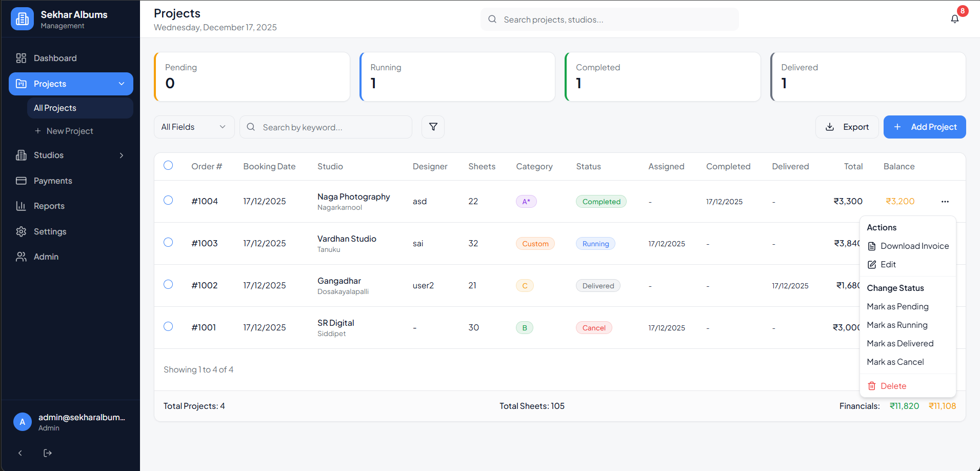Click the logout icon in sidebar footer
The image size is (980, 471).
pos(48,453)
